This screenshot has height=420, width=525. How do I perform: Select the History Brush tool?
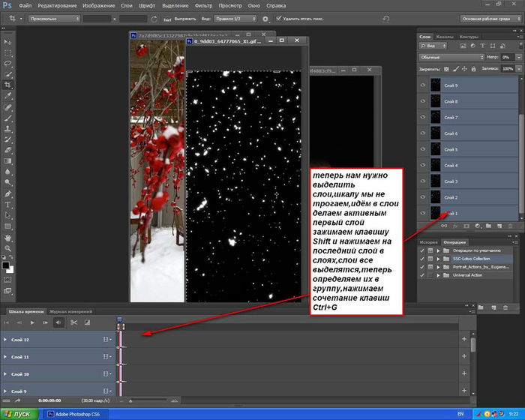coord(7,139)
